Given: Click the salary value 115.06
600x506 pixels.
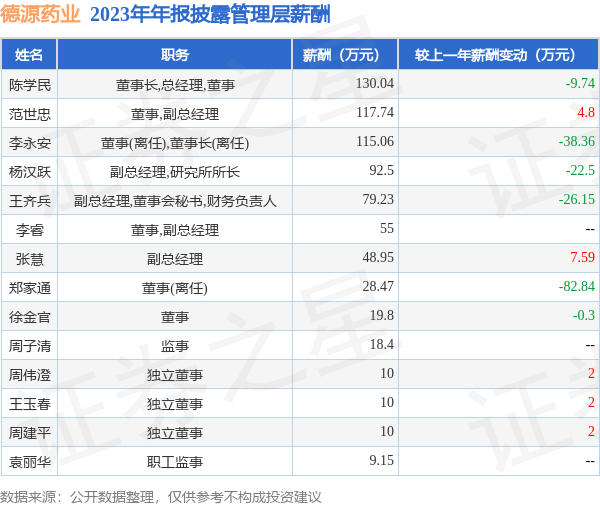Looking at the screenshot, I should pyautogui.click(x=375, y=141).
